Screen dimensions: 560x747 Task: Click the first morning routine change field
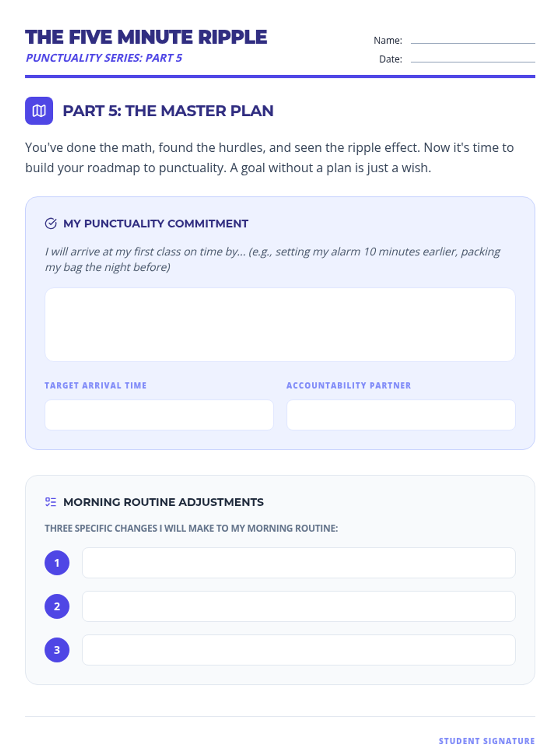tap(299, 563)
